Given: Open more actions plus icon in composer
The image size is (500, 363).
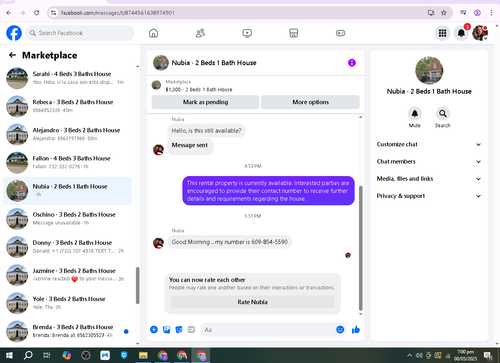Looking at the screenshot, I should (x=154, y=330).
